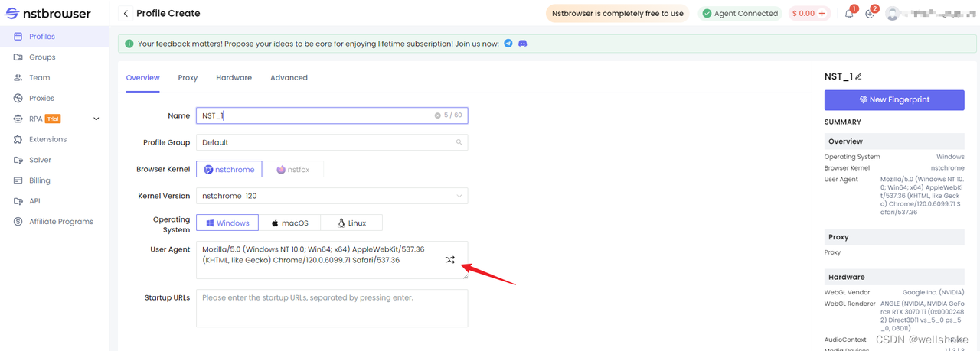Click 'Nstbrowser is completely free to use' banner
The image size is (980, 351).
coord(618,13)
